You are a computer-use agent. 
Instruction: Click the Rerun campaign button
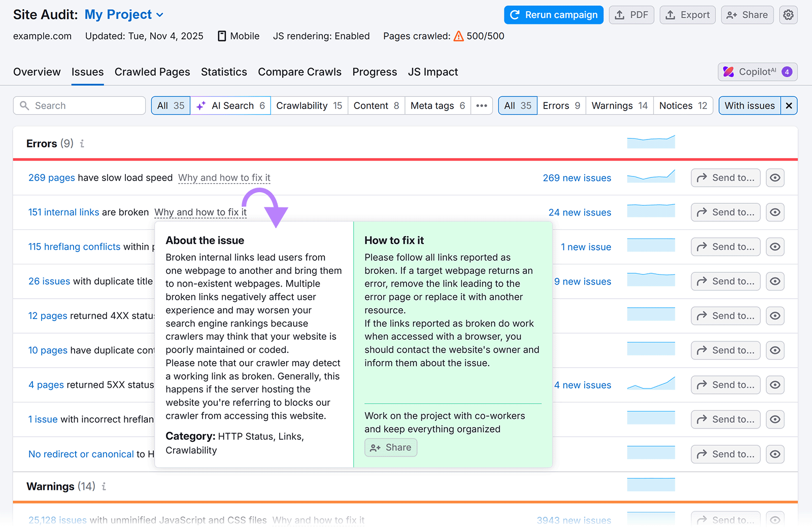tap(553, 15)
